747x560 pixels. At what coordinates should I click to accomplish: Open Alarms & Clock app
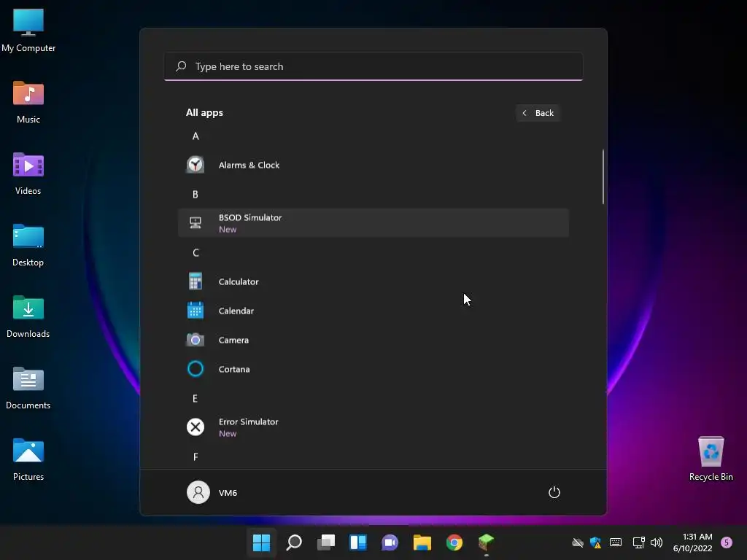point(373,165)
